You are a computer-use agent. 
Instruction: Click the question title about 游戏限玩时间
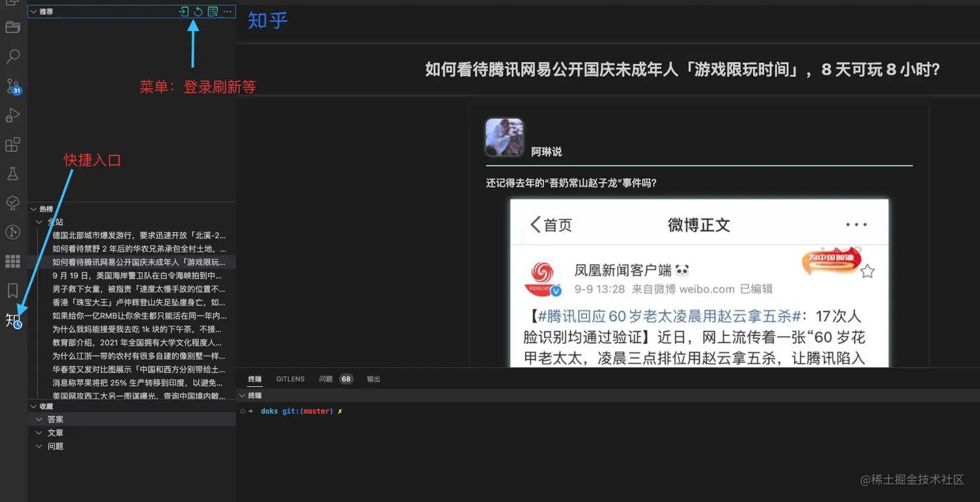[x=682, y=69]
